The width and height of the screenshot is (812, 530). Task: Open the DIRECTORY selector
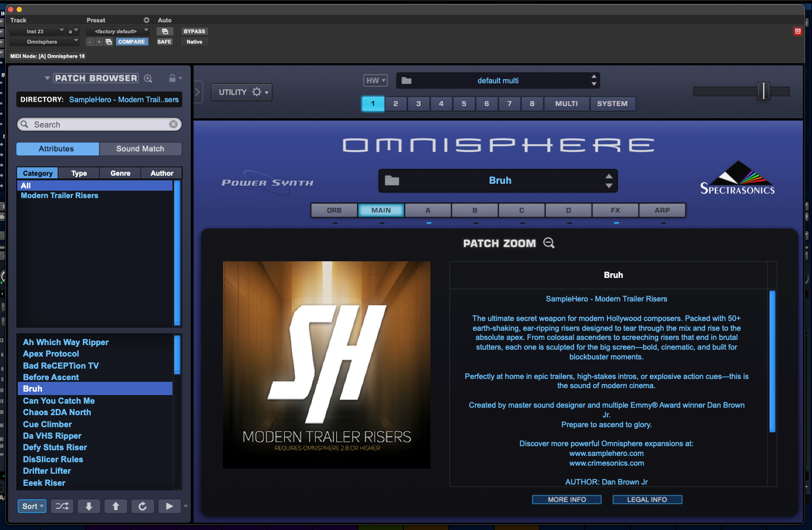[x=99, y=99]
